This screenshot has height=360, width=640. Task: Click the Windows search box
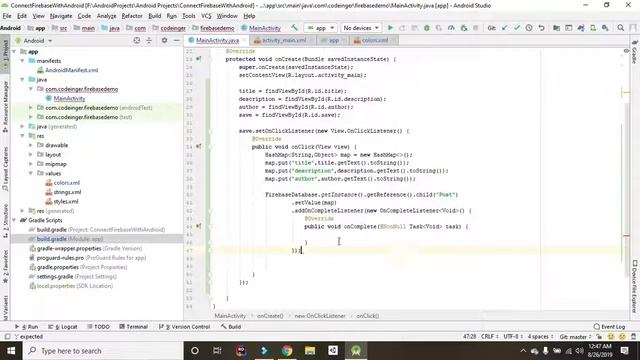[x=103, y=351]
